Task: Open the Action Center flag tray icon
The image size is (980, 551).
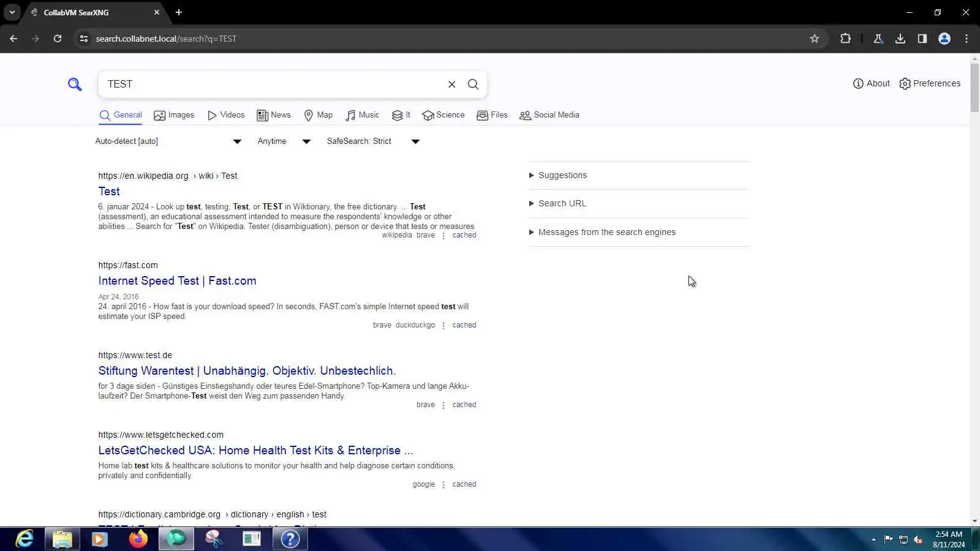Action: [x=888, y=539]
